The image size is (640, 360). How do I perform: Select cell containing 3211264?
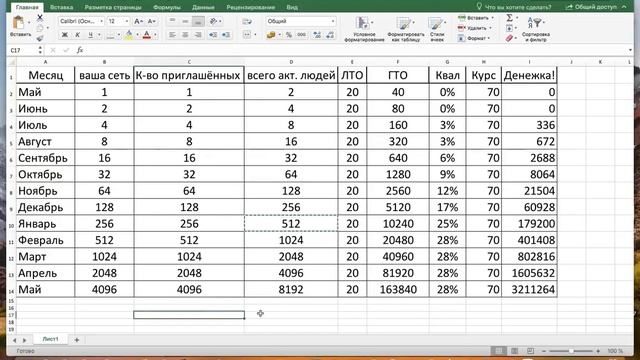click(x=529, y=289)
